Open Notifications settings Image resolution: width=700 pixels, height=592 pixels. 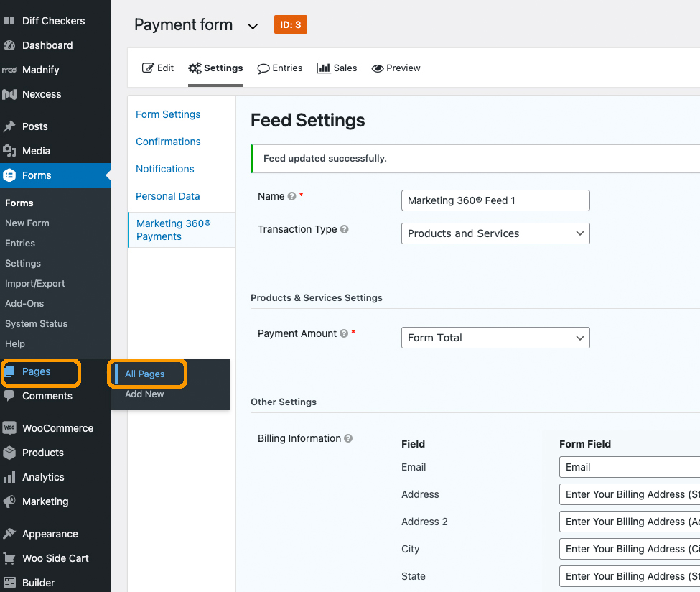(165, 169)
